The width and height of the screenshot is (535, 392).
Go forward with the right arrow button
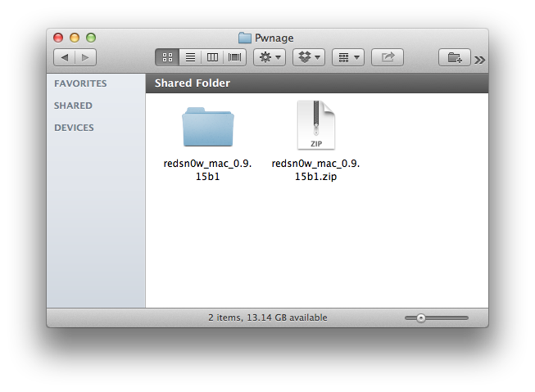(x=86, y=57)
